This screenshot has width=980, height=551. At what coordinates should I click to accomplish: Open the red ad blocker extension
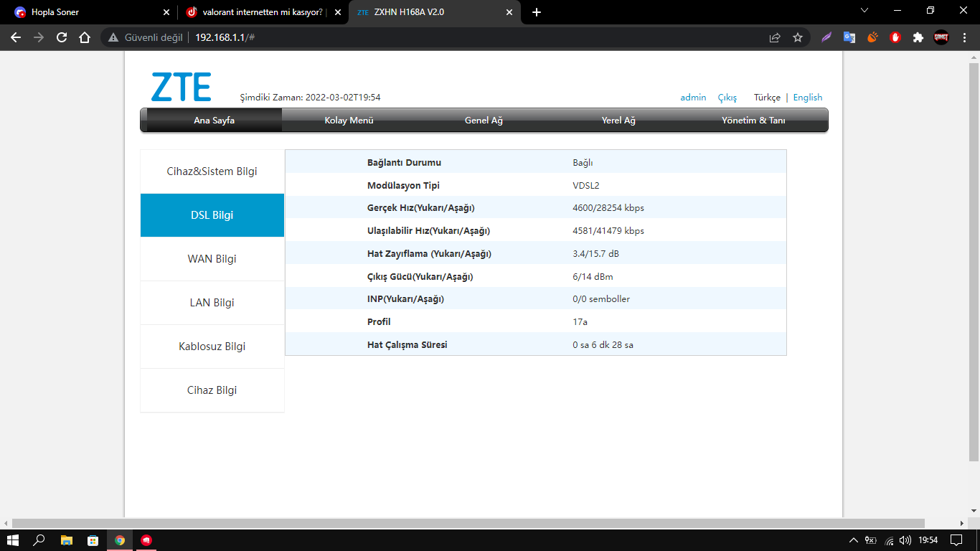point(895,37)
